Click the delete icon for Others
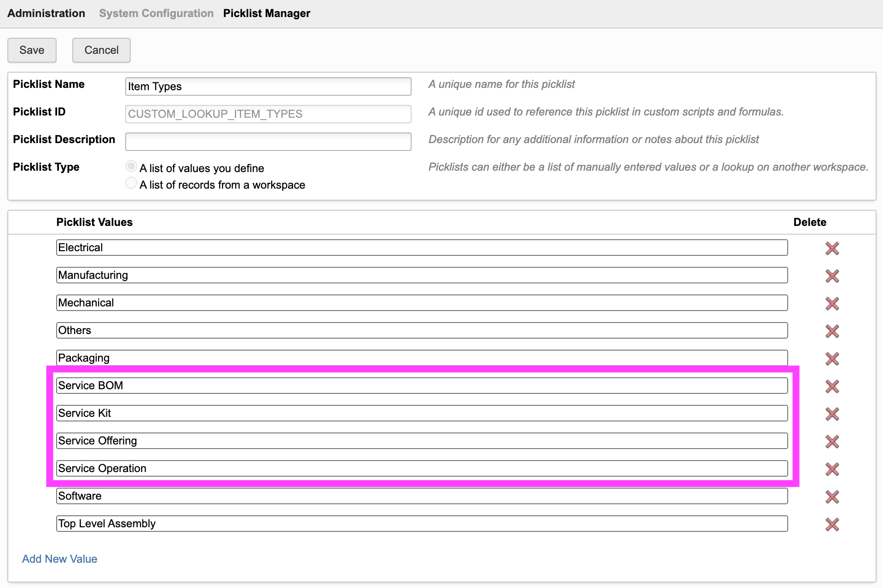 832,331
